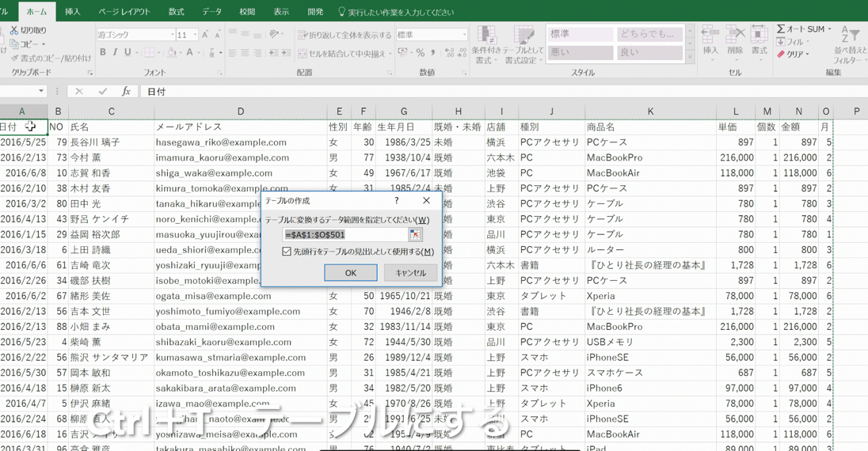868x451 pixels.
Task: Confirm table creation with OK button
Action: point(351,273)
